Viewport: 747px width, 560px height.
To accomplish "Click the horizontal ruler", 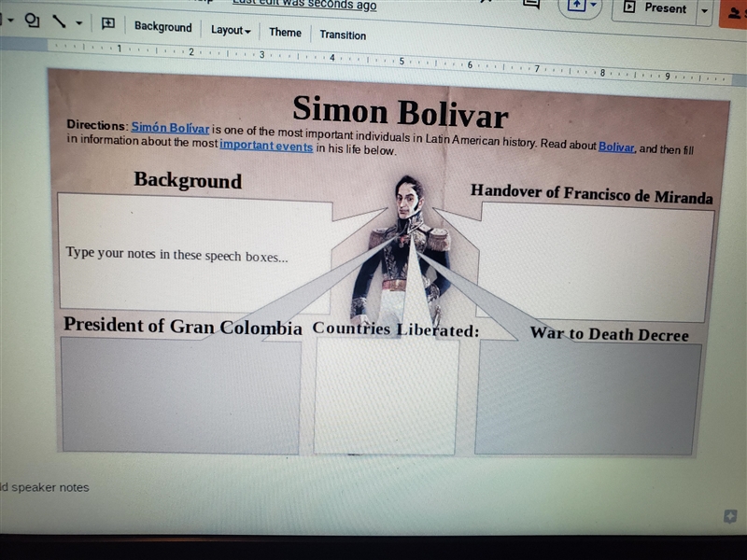I will [390, 61].
